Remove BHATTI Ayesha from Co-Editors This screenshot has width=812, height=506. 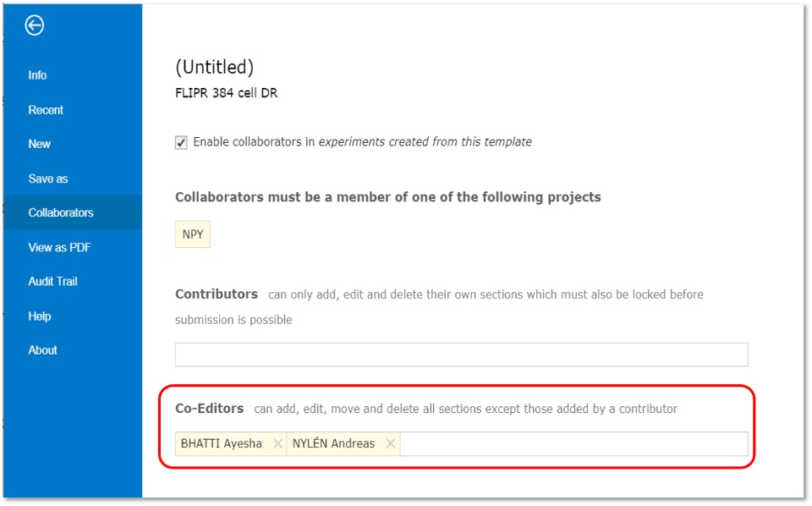tap(278, 444)
